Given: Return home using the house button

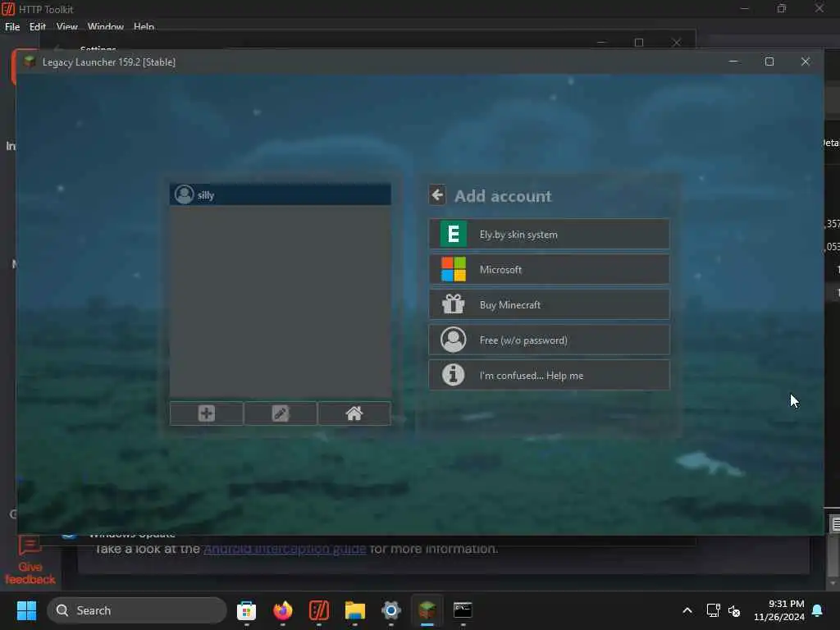Looking at the screenshot, I should (354, 413).
